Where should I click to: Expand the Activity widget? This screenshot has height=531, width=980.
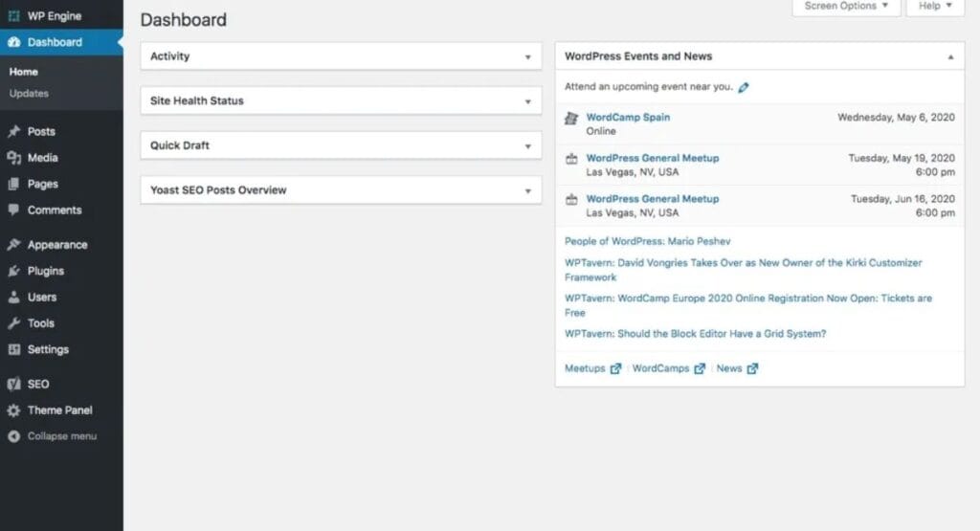pyautogui.click(x=528, y=56)
